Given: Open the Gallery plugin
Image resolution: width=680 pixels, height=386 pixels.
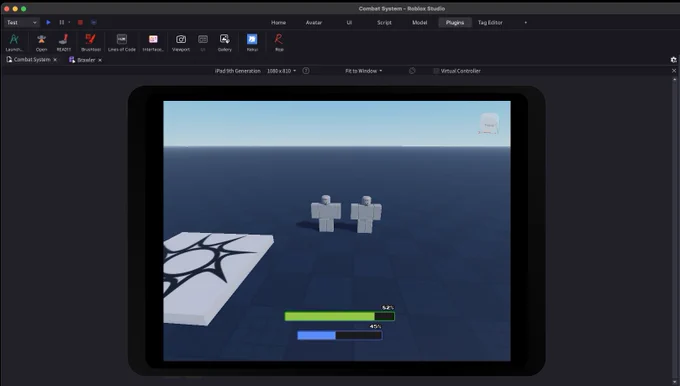Looking at the screenshot, I should pos(225,43).
